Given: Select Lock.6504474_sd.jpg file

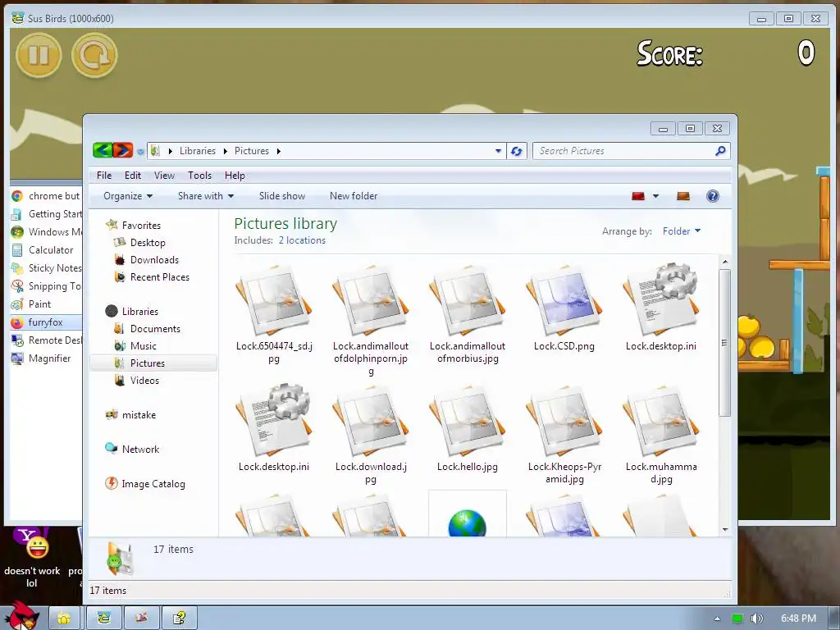Looking at the screenshot, I should pyautogui.click(x=274, y=314).
